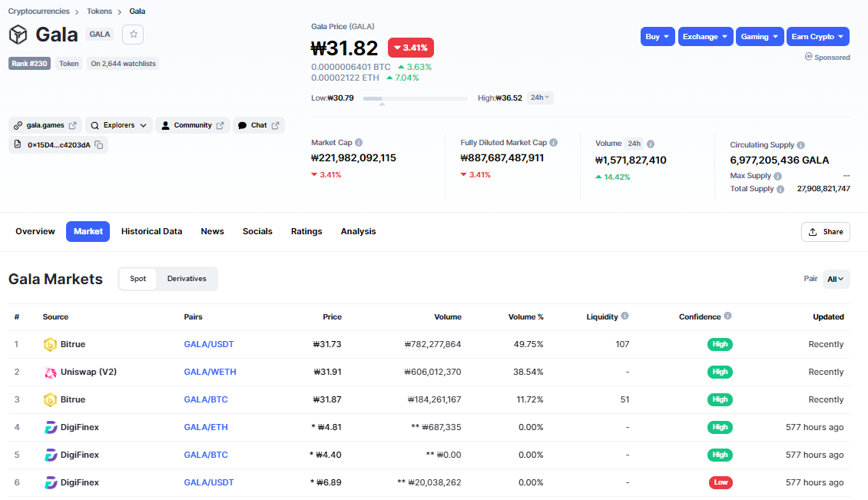The image size is (868, 500).
Task: Open the Buy dropdown menu
Action: pos(658,37)
